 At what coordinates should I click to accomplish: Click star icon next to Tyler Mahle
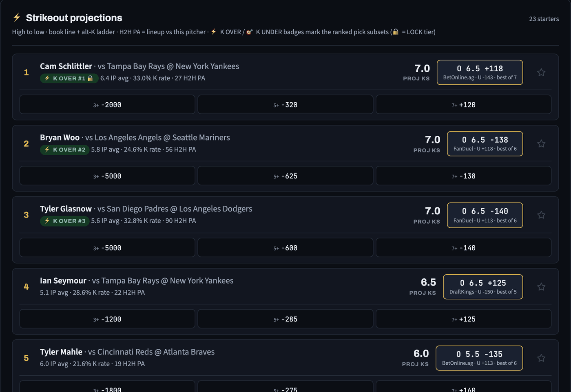point(541,358)
